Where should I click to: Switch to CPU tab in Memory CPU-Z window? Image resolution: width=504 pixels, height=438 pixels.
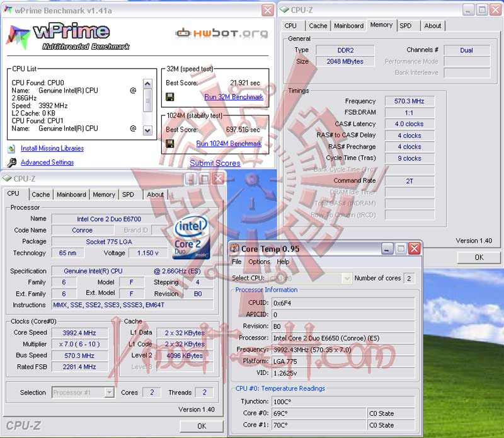290,26
